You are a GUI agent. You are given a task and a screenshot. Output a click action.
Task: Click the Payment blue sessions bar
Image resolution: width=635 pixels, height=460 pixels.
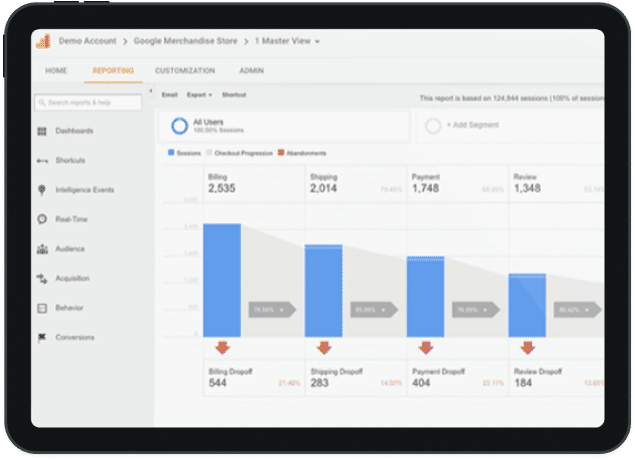click(426, 296)
